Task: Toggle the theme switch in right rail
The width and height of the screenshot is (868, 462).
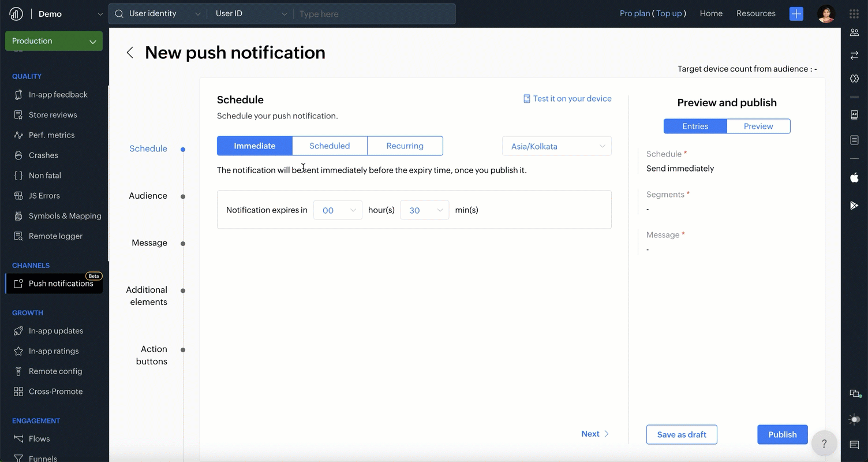Action: pyautogui.click(x=854, y=420)
